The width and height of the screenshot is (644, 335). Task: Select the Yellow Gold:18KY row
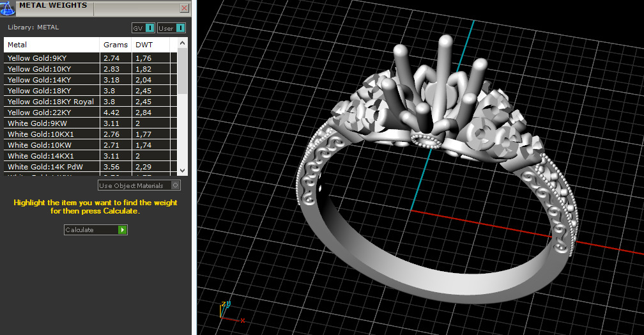[90, 91]
